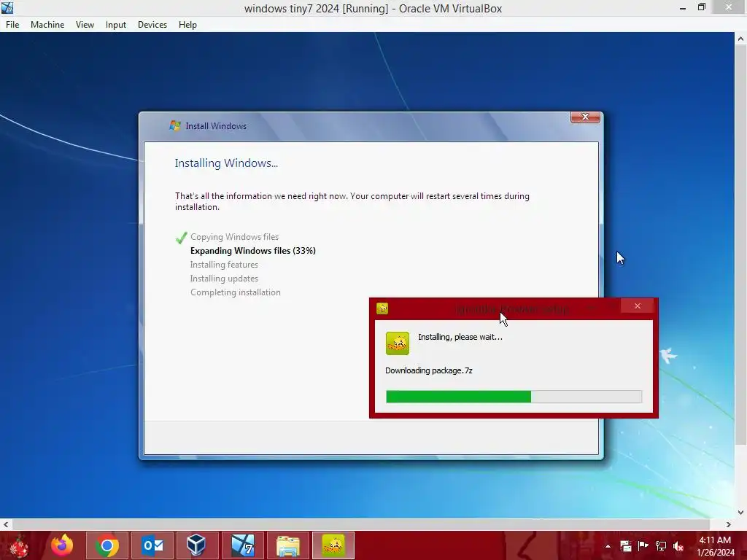Click the 'Completing installation' step text

point(236,292)
